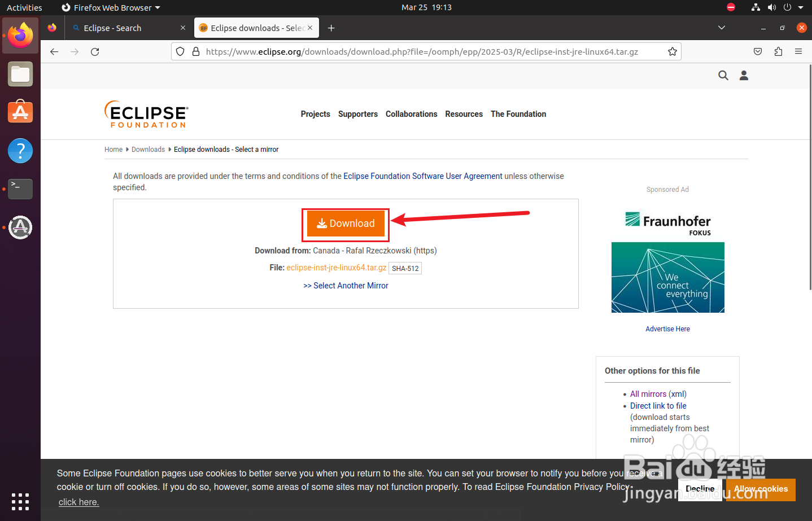The height and width of the screenshot is (521, 812).
Task: Close the Eclipse - Search tab
Action: pyautogui.click(x=183, y=28)
